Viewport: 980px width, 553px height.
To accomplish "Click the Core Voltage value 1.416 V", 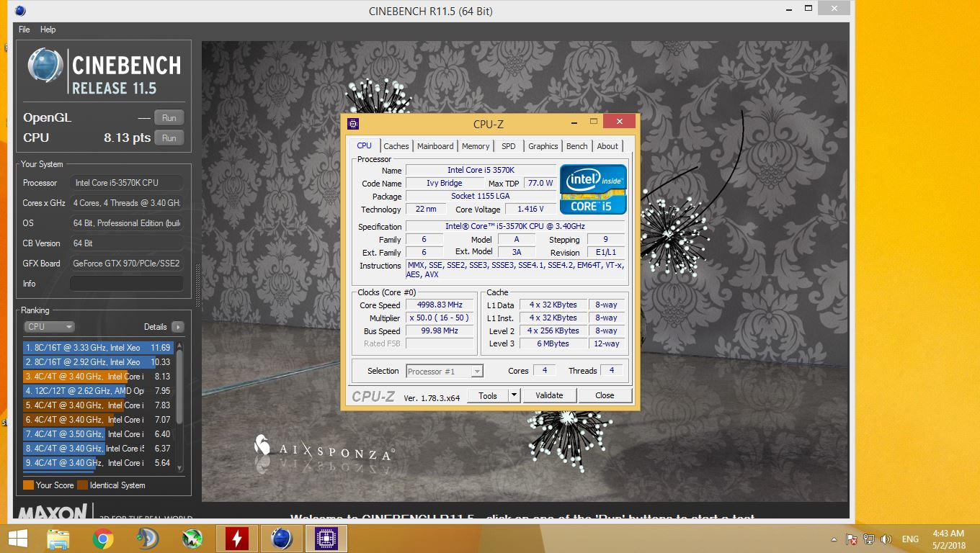I will pos(531,210).
